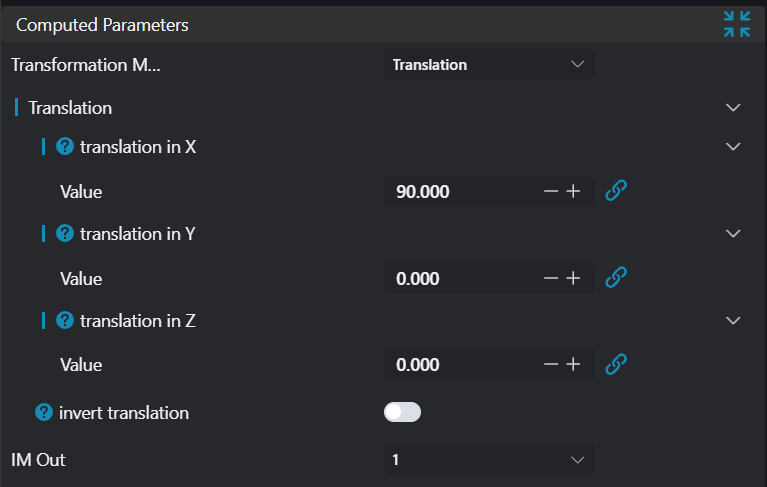Enable the invert translation toggle
Image resolution: width=767 pixels, height=487 pixels.
[402, 412]
